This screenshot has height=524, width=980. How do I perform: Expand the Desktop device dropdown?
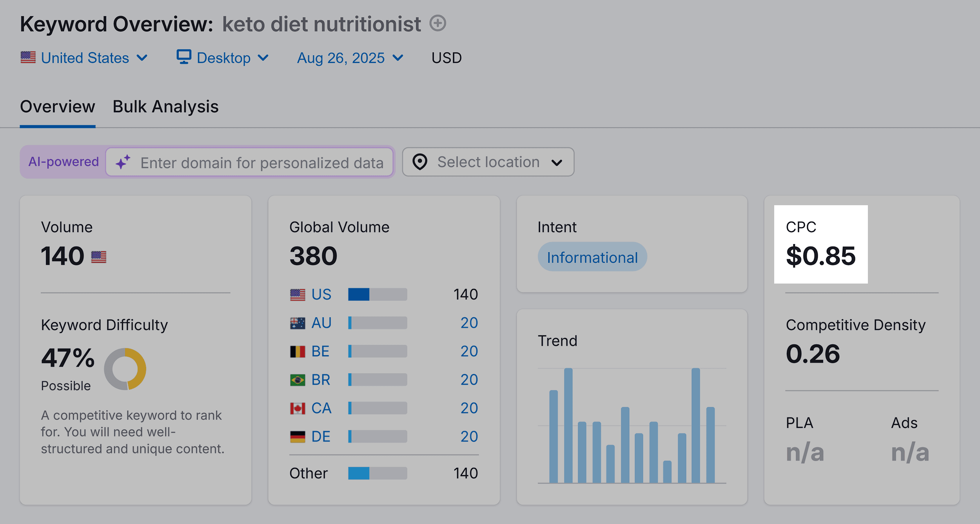point(223,58)
